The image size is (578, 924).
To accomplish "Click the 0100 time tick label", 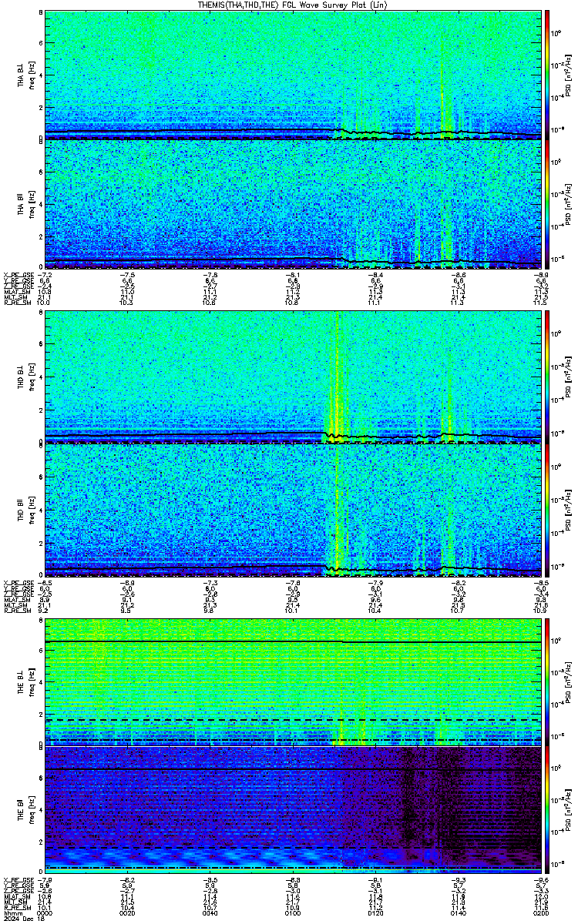I will 293,912.
